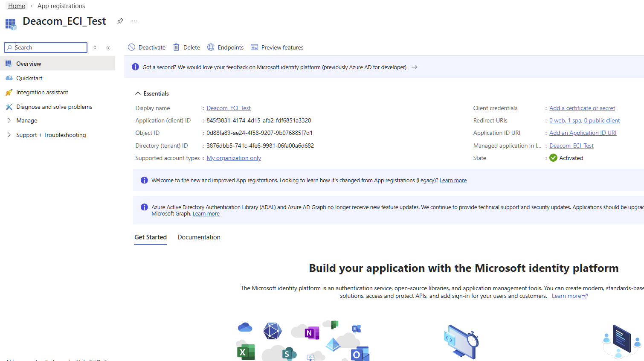Open the Redirect URIs link
This screenshot has width=644, height=361.
tap(584, 120)
